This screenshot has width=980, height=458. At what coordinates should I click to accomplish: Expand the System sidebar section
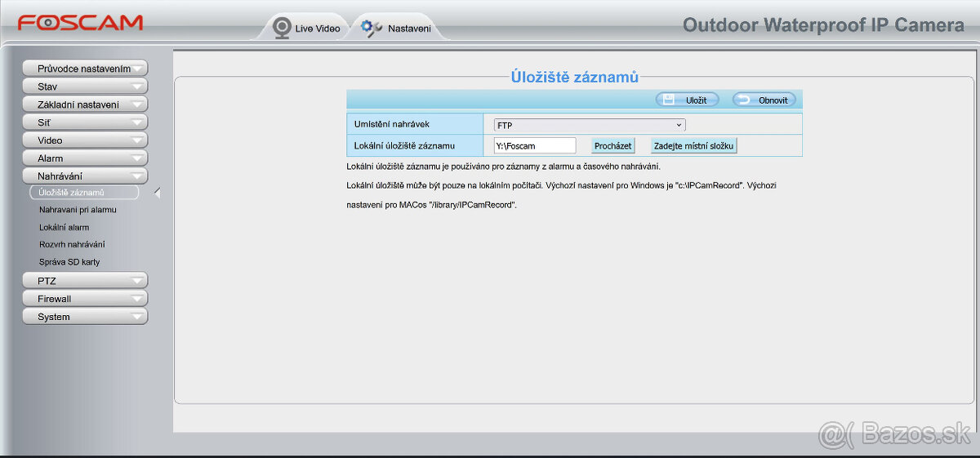[x=85, y=317]
